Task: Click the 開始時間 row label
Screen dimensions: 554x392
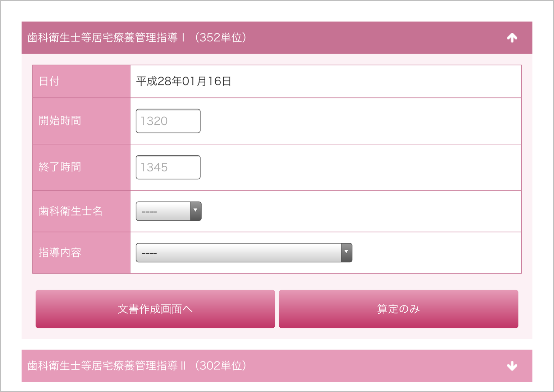Action: 60,121
